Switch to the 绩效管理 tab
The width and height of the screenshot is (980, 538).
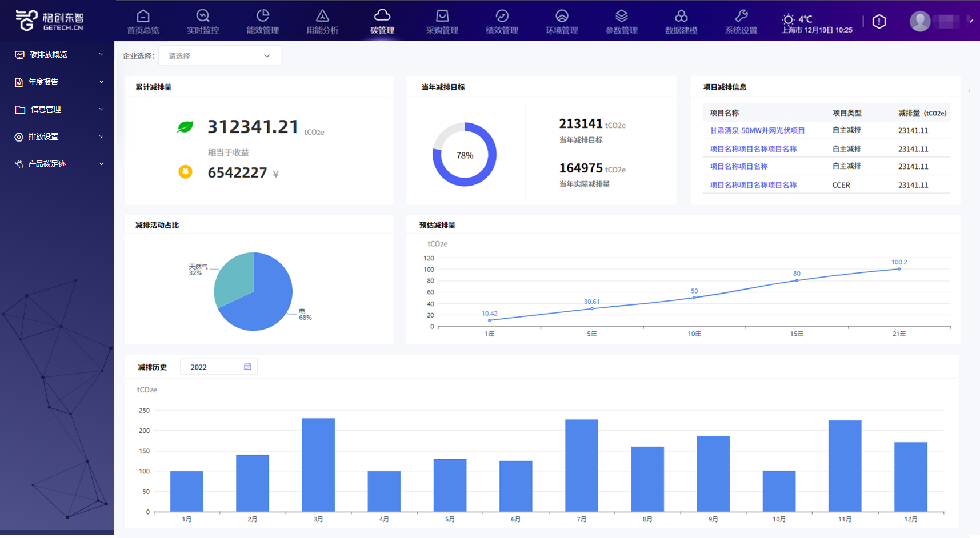pyautogui.click(x=502, y=22)
